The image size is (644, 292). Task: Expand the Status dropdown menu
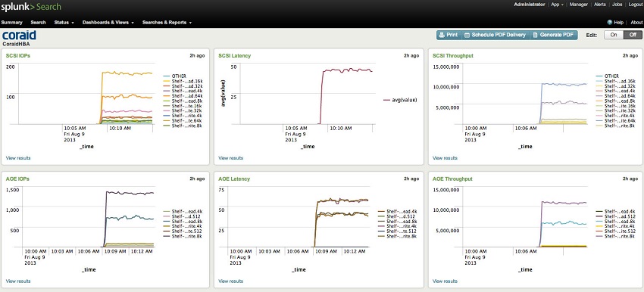coord(64,23)
